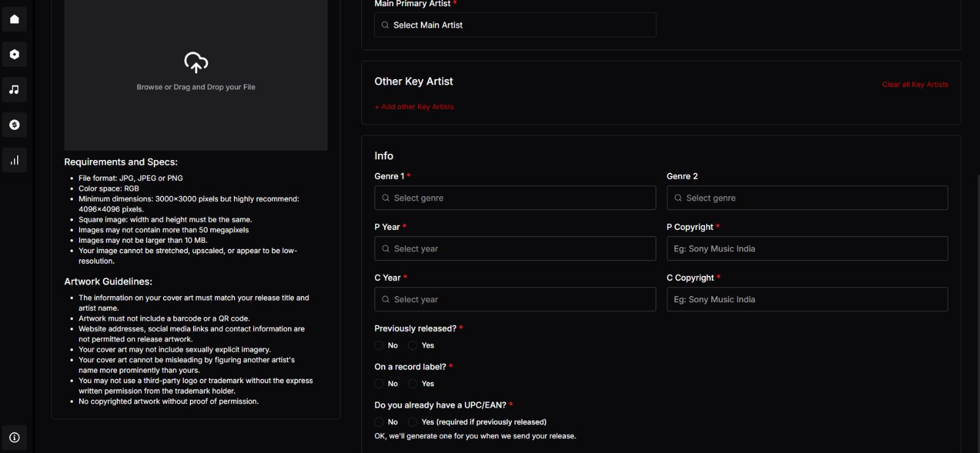Click the cloud upload icon
The height and width of the screenshot is (453, 980).
(x=196, y=63)
